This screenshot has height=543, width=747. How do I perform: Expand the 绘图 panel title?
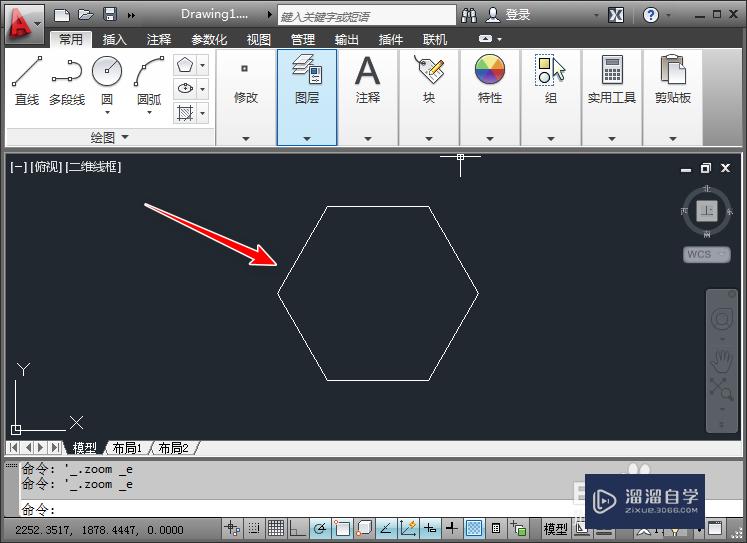coord(110,137)
